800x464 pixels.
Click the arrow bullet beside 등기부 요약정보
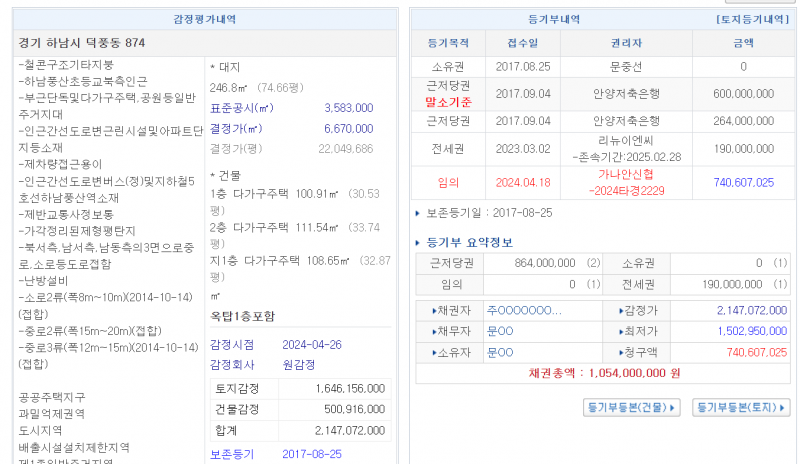418,242
